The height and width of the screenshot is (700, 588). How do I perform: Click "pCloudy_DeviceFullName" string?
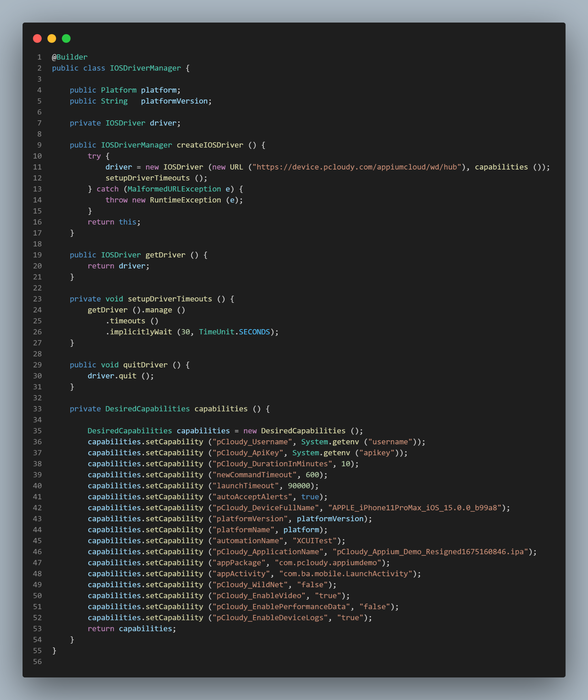[265, 508]
